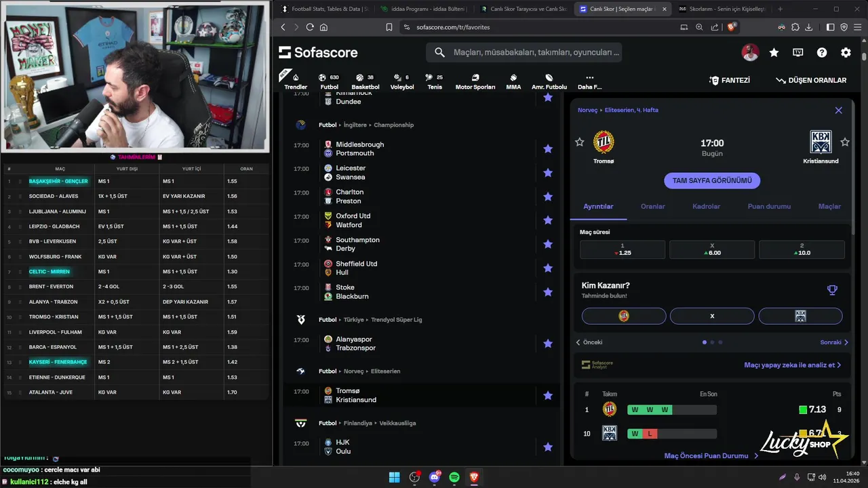Select the Tenis sport icon
Image resolution: width=868 pixels, height=488 pixels.
(435, 81)
